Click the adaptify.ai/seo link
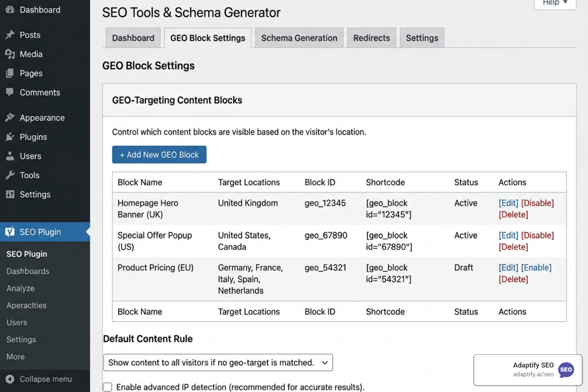This screenshot has width=588, height=392. coord(533,374)
